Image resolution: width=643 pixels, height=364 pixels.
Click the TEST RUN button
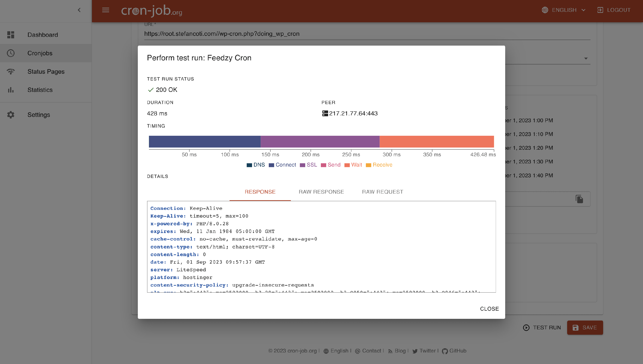(x=542, y=328)
